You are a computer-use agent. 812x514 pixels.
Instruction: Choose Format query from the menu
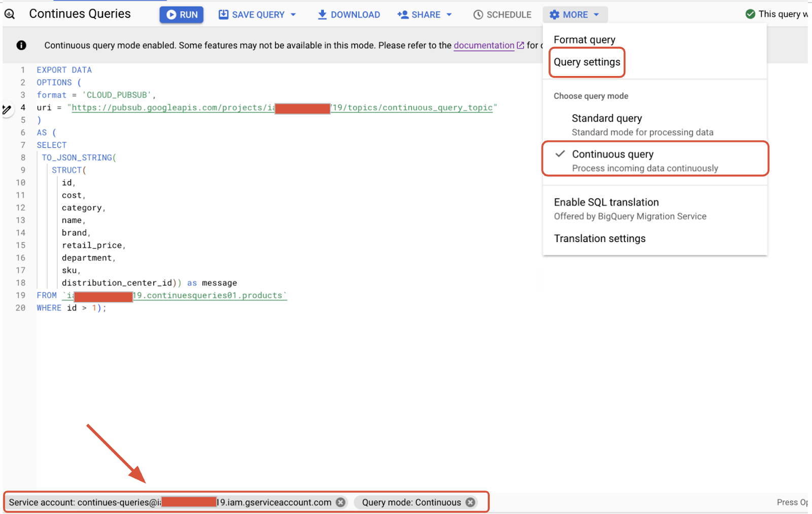click(x=584, y=39)
